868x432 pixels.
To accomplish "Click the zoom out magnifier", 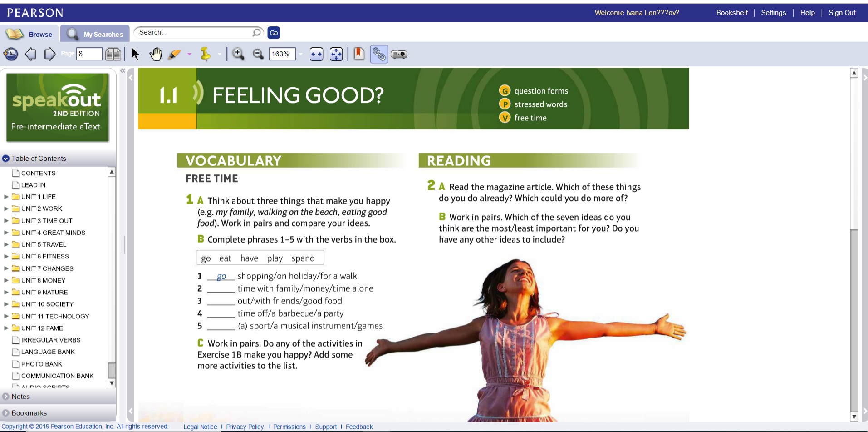I will (258, 55).
